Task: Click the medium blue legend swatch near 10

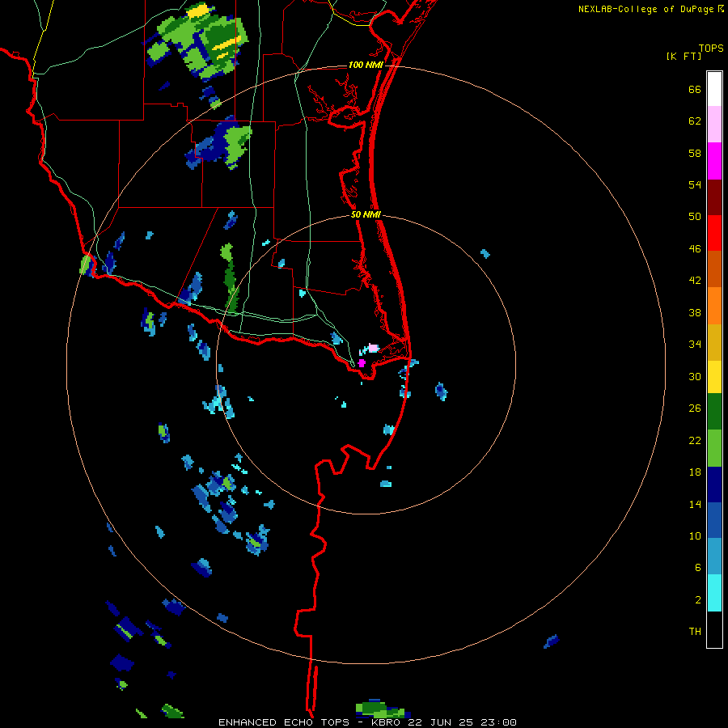Action: tap(714, 520)
